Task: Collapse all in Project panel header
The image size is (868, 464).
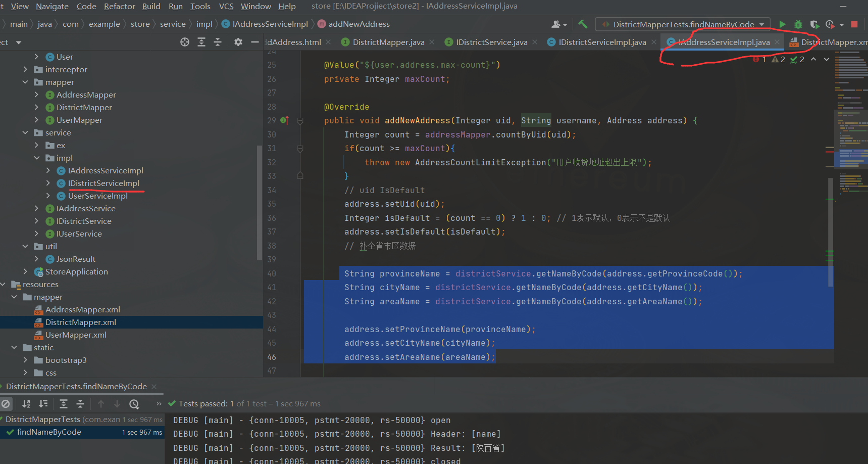Action: tap(218, 42)
